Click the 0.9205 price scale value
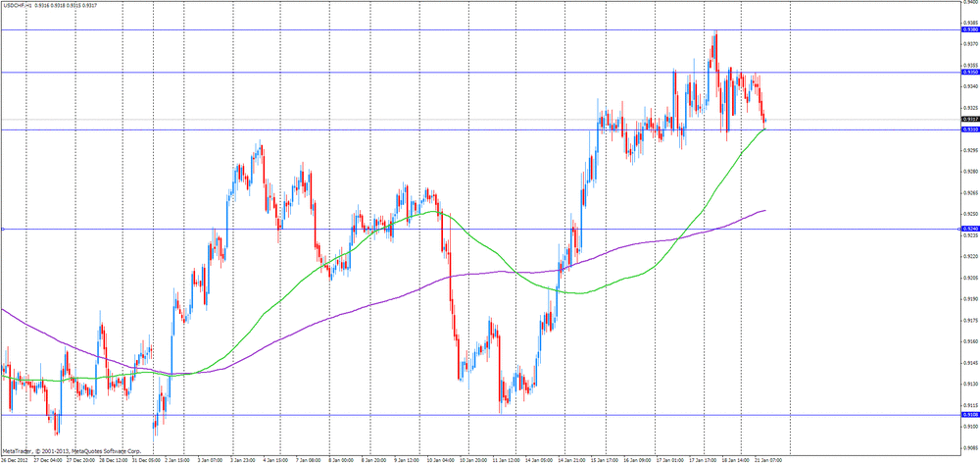Viewport: 980px width, 464px height. coord(971,279)
